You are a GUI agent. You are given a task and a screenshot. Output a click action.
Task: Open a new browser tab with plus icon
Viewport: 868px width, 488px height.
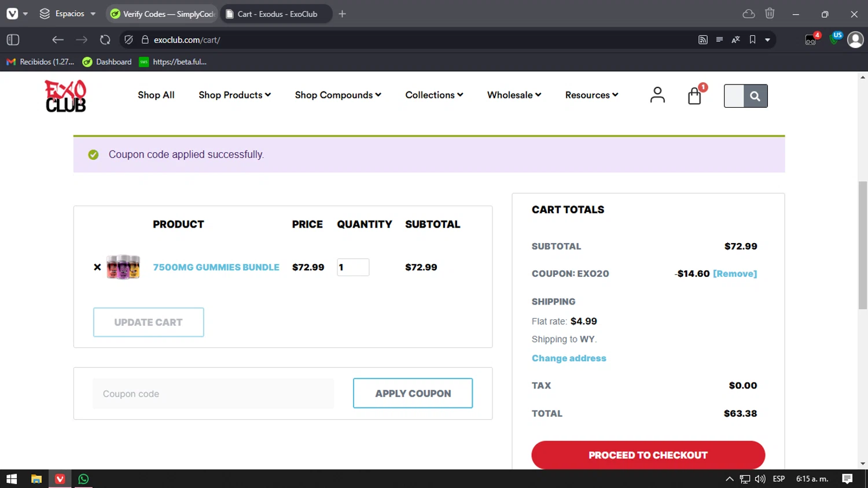pyautogui.click(x=343, y=14)
